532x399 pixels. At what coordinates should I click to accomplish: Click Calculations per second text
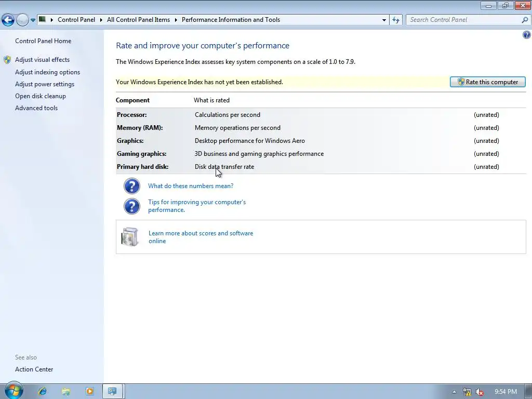click(228, 115)
